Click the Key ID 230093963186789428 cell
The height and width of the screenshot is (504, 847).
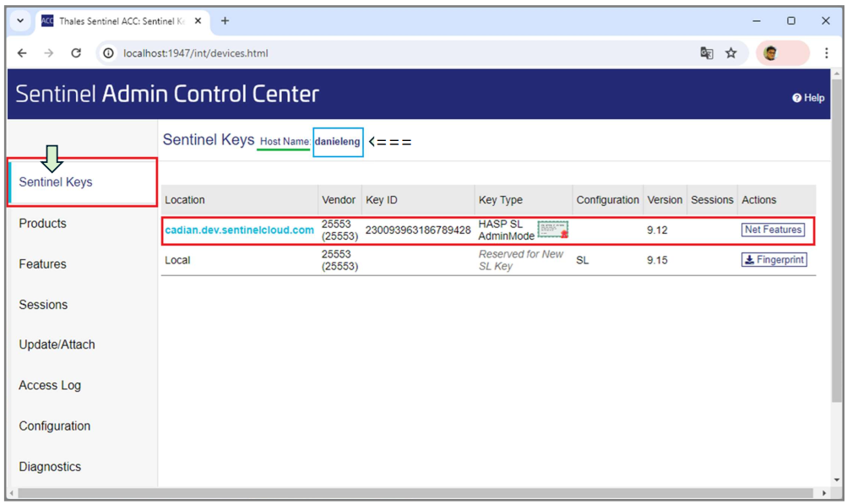coord(418,230)
